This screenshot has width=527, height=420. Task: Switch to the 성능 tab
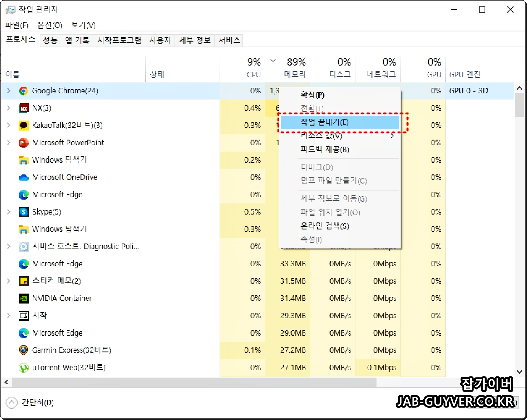click(x=50, y=40)
